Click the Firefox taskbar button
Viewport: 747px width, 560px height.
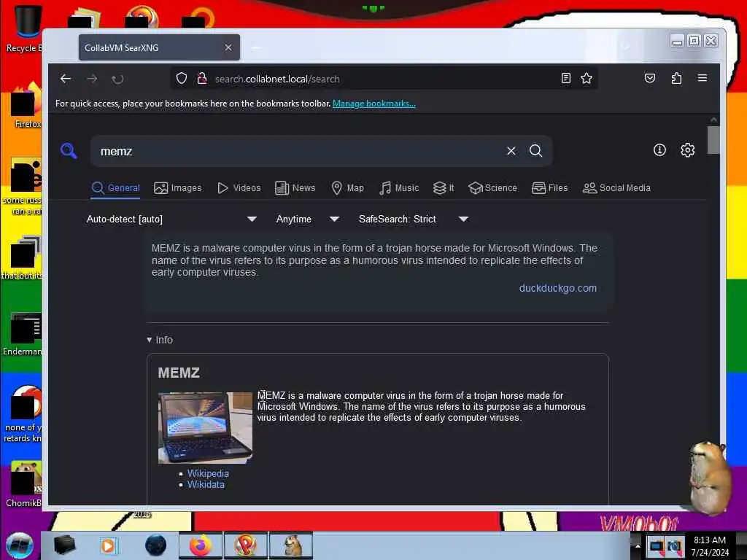[x=200, y=545]
